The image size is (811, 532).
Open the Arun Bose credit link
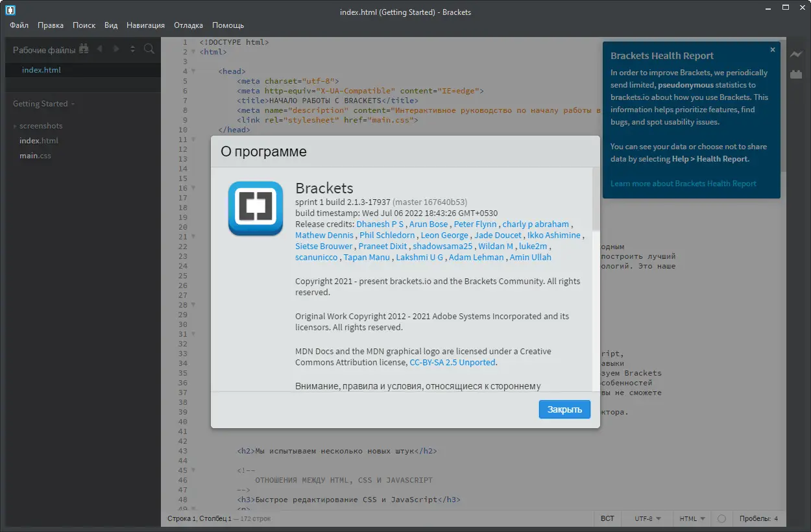[429, 224]
